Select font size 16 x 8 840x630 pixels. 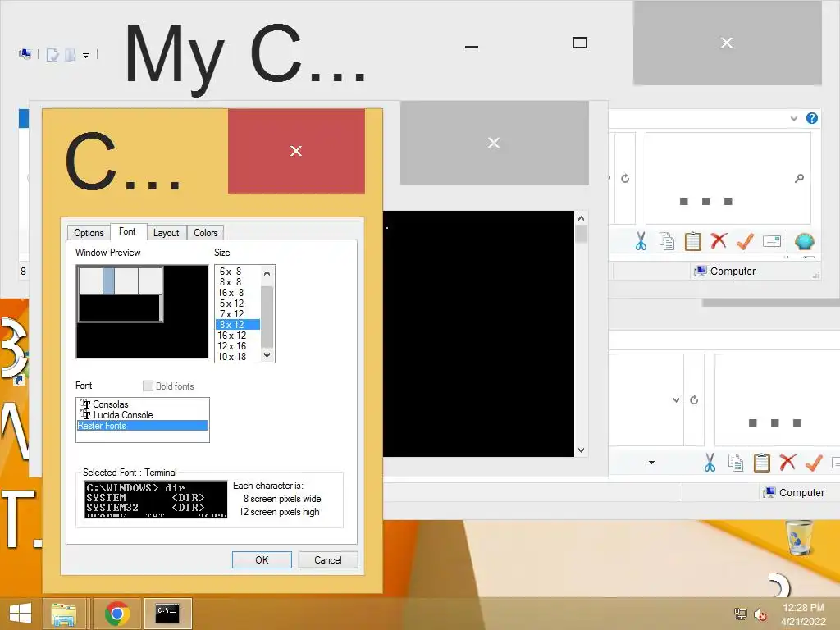[238, 293]
